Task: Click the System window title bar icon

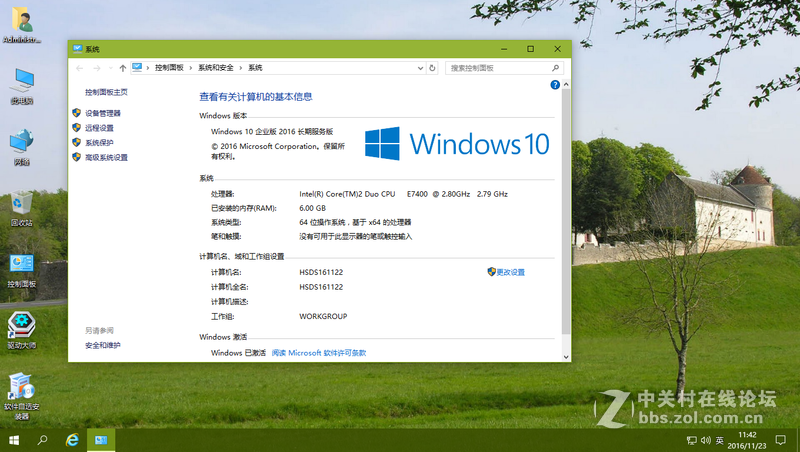Action: coord(77,49)
